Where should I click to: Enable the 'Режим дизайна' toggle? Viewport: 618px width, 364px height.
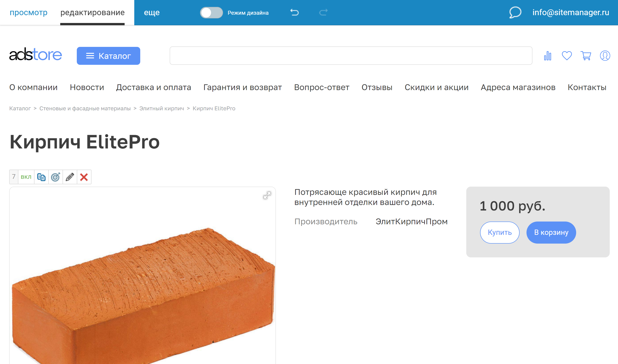click(x=211, y=13)
